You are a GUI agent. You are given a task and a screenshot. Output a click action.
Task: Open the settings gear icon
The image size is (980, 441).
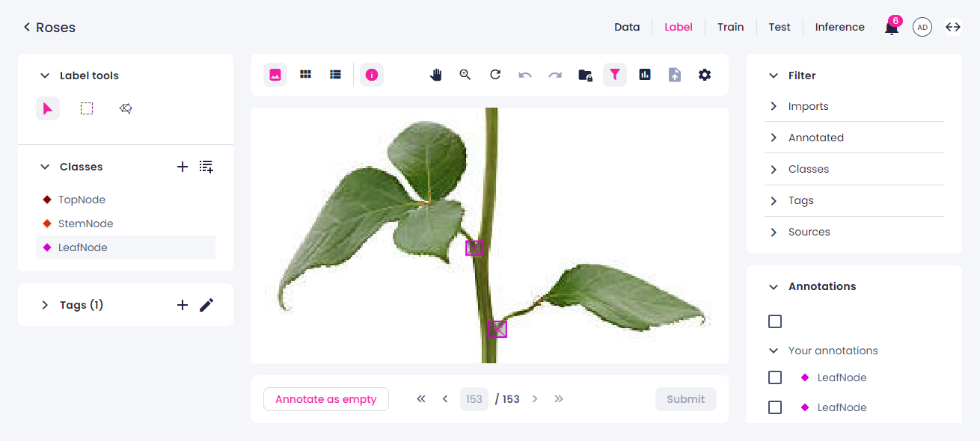click(705, 75)
